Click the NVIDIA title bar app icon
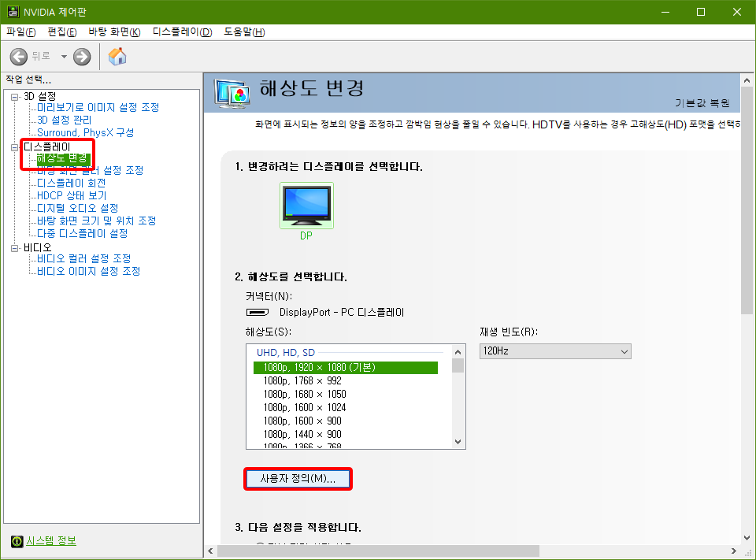This screenshot has width=756, height=560. click(13, 12)
